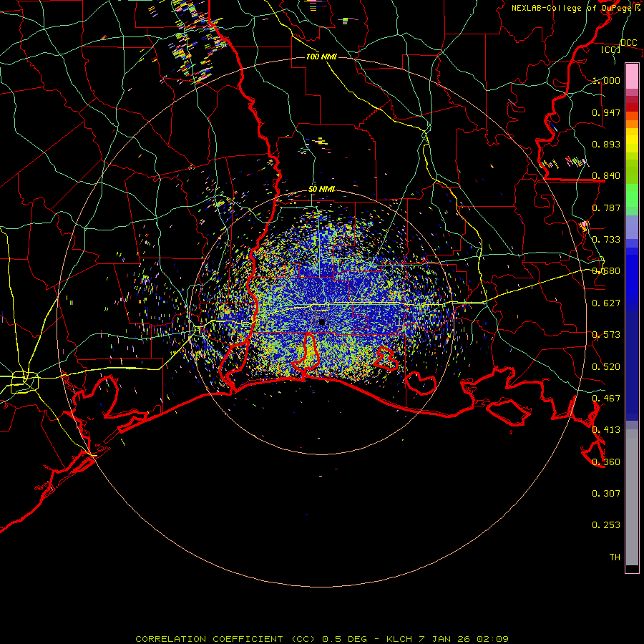Select the 0.893 scale label

click(x=606, y=144)
